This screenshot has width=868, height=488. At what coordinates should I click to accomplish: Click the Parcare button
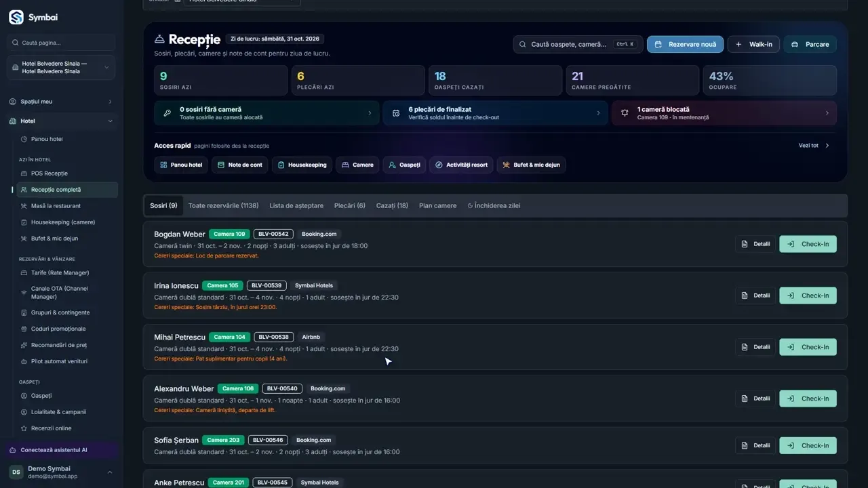(x=810, y=44)
